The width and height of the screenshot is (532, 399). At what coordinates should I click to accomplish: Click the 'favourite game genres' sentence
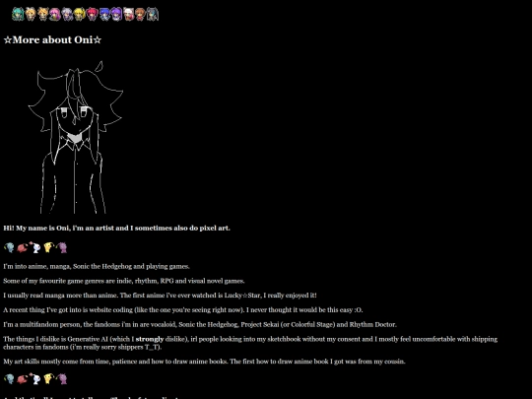[124, 281]
